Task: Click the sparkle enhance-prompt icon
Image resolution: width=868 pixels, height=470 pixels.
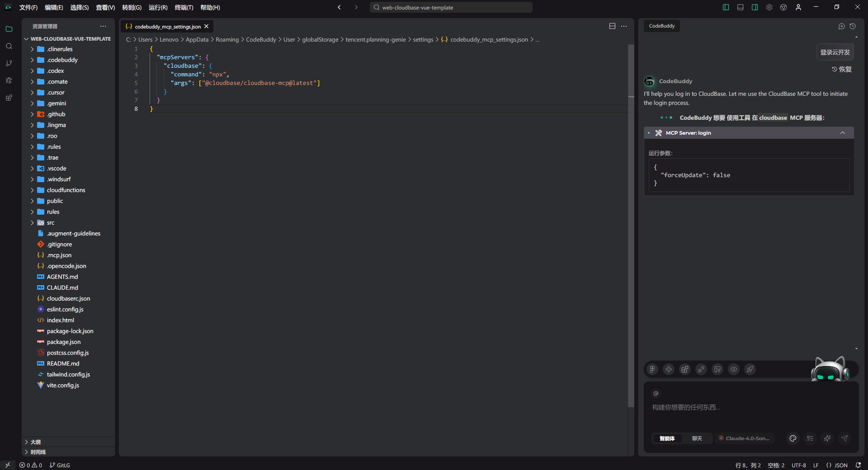Action: 827,438
